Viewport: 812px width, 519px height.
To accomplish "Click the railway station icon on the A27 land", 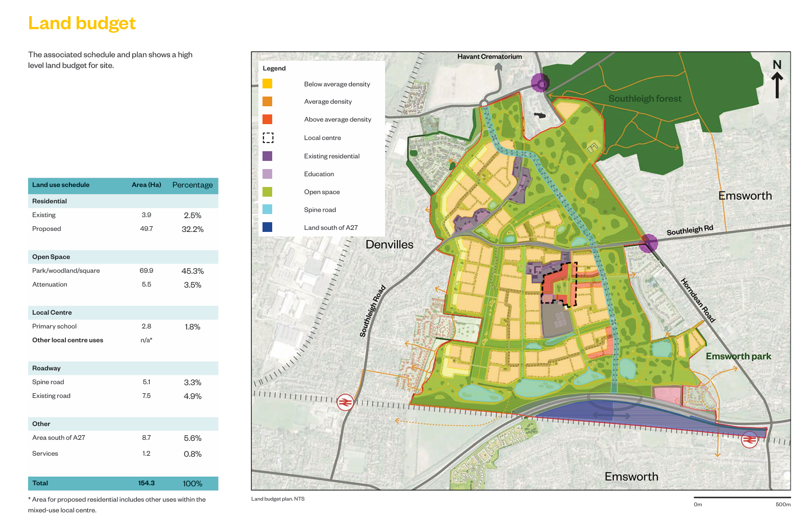I will point(749,439).
